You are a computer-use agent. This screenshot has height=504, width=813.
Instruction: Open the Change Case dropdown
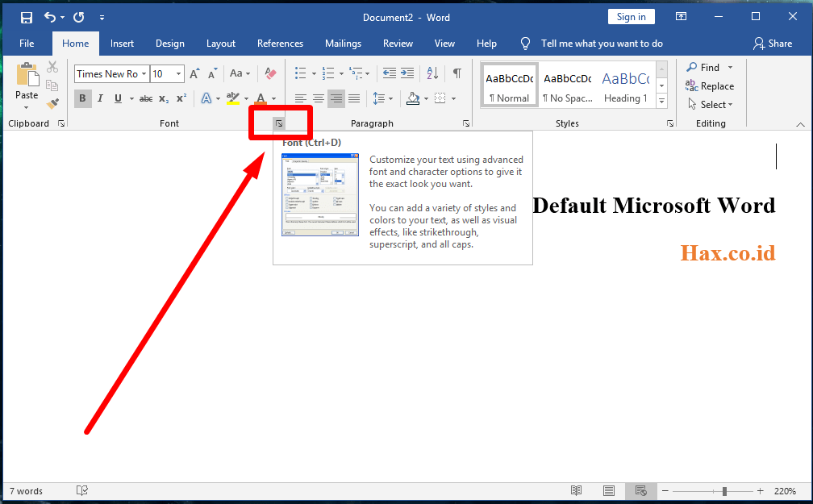[240, 73]
